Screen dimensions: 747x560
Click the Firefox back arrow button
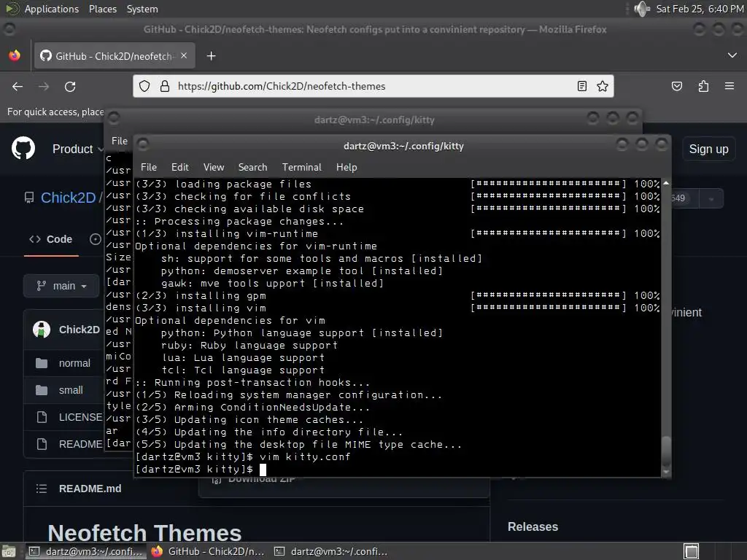tap(18, 86)
